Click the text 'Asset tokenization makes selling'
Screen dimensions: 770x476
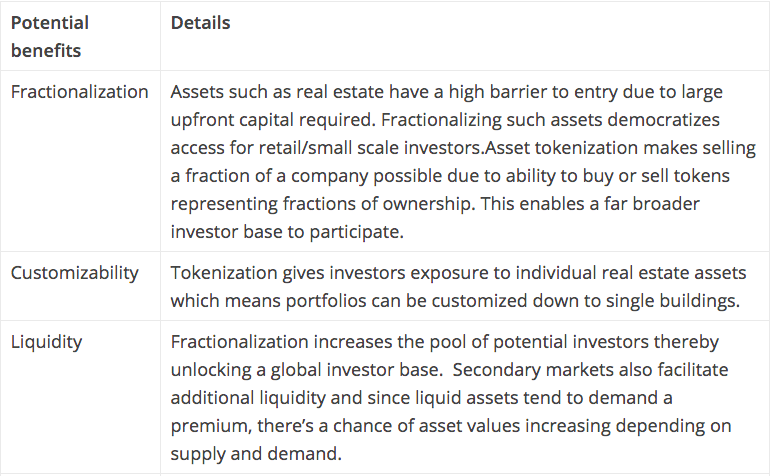point(620,148)
